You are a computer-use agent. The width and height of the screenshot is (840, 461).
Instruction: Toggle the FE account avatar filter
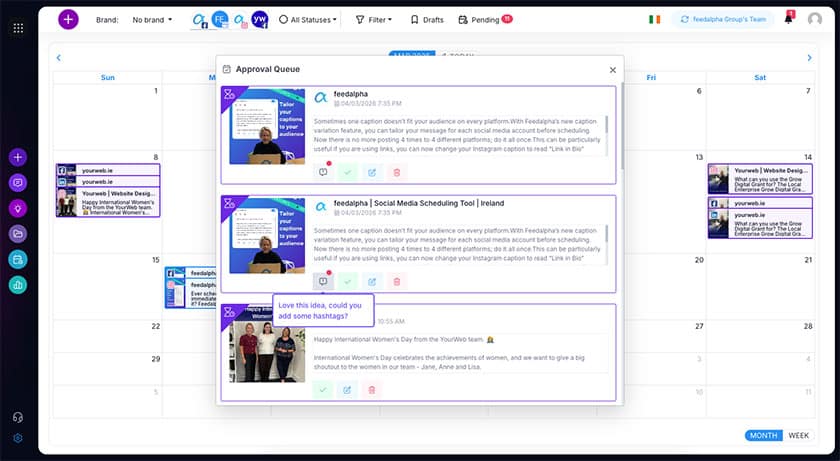220,19
